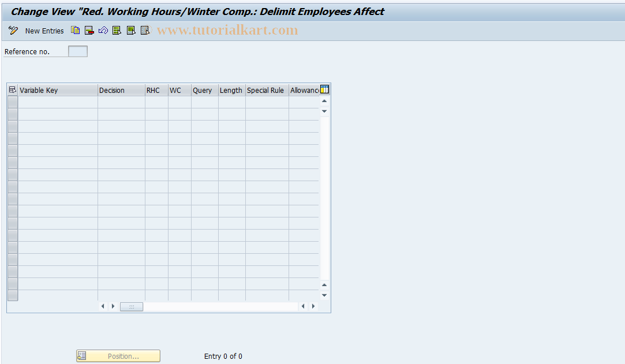Click the Allowance column header

coord(304,90)
